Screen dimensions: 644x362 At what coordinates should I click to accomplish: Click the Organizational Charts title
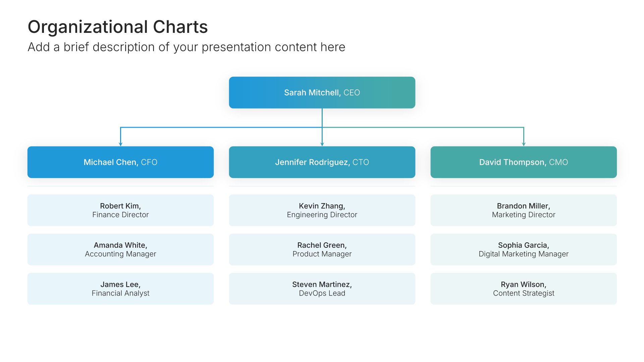point(118,27)
